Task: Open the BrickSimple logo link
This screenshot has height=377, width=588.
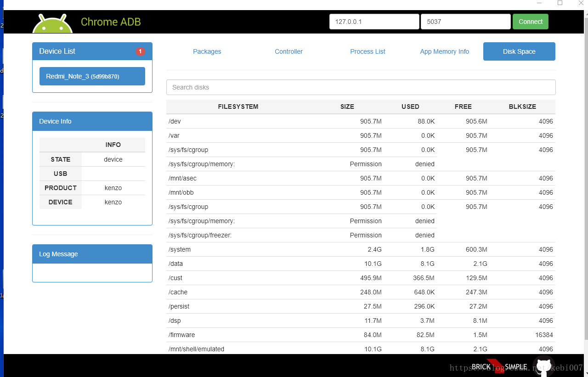Action: click(499, 366)
